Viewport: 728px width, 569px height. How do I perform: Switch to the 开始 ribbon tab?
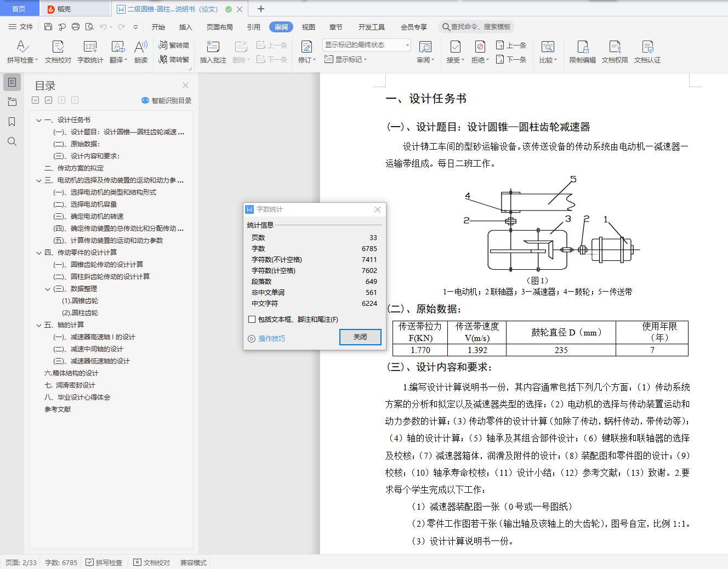(x=158, y=27)
